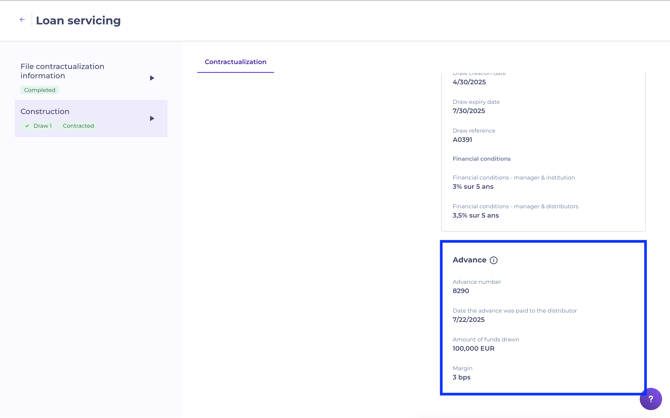Select the Construction step in sidebar
This screenshot has height=418, width=670.
pos(45,111)
